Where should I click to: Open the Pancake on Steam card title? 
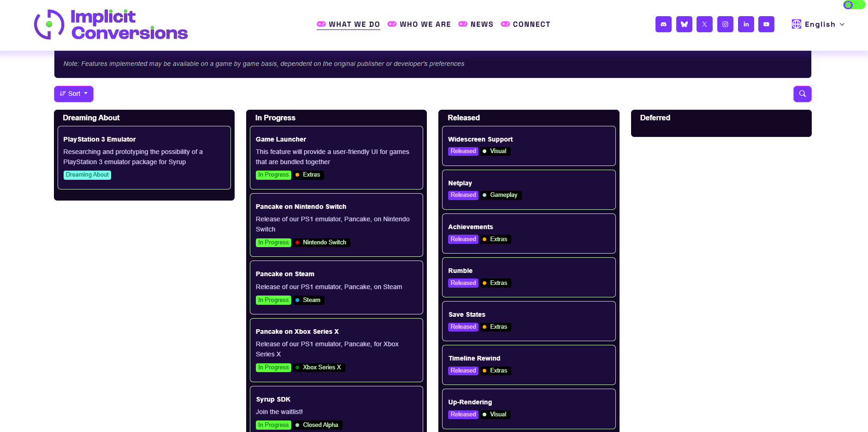click(285, 274)
